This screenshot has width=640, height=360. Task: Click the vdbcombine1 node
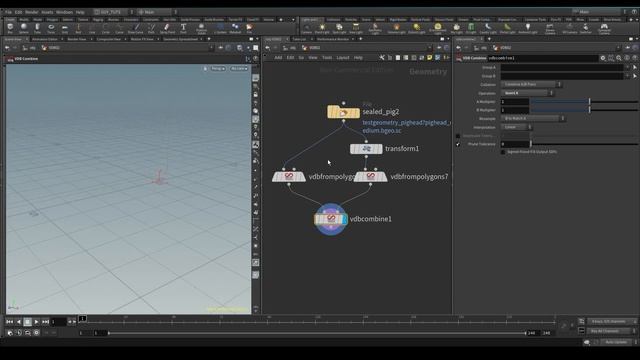pyautogui.click(x=331, y=219)
